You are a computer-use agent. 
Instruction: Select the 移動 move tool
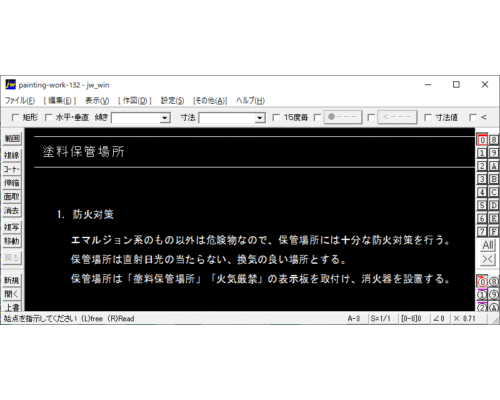point(12,241)
